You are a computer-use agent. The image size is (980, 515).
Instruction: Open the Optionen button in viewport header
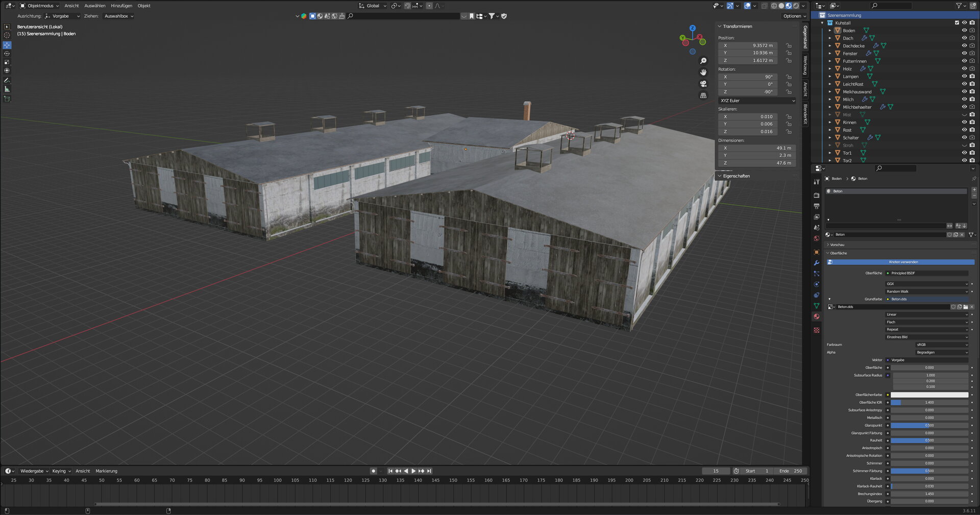[794, 16]
